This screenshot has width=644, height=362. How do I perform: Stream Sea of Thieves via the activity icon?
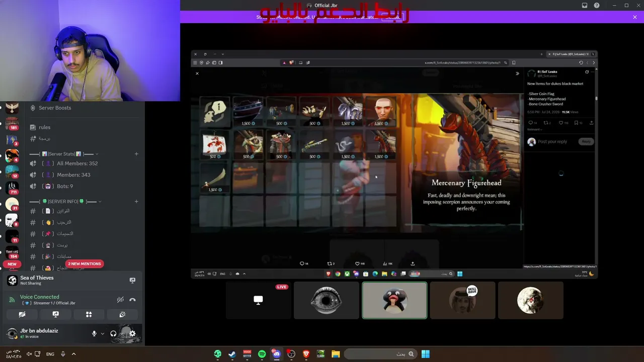point(132,280)
